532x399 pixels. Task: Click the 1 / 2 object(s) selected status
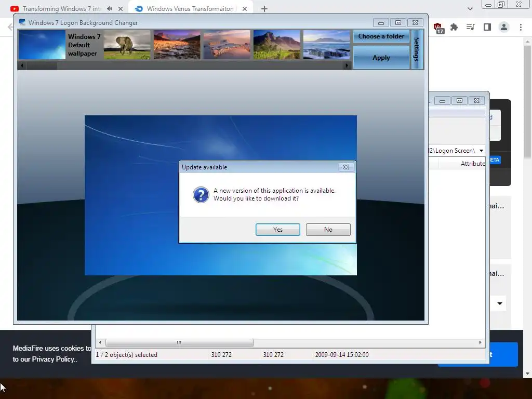pos(127,355)
